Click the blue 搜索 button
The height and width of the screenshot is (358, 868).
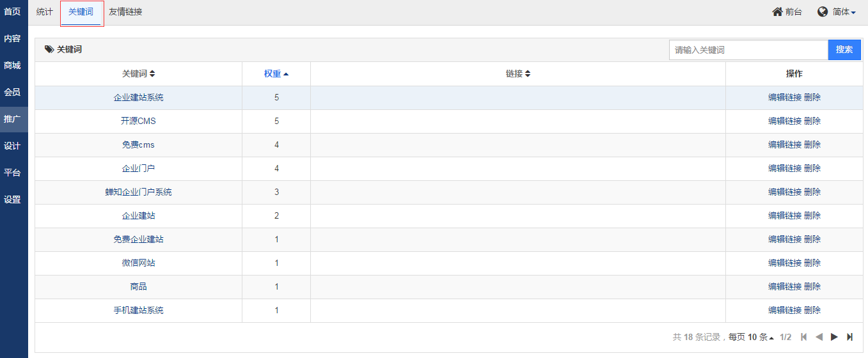(844, 50)
